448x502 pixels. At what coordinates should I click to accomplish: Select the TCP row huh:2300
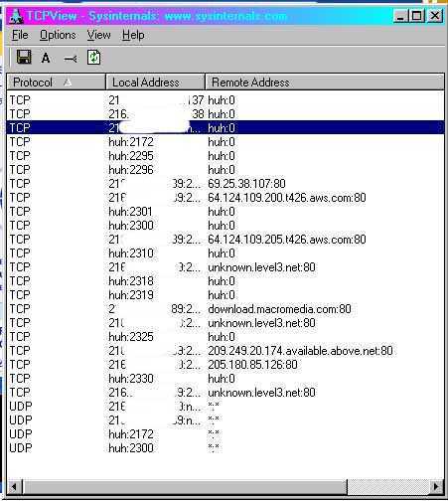click(x=225, y=226)
